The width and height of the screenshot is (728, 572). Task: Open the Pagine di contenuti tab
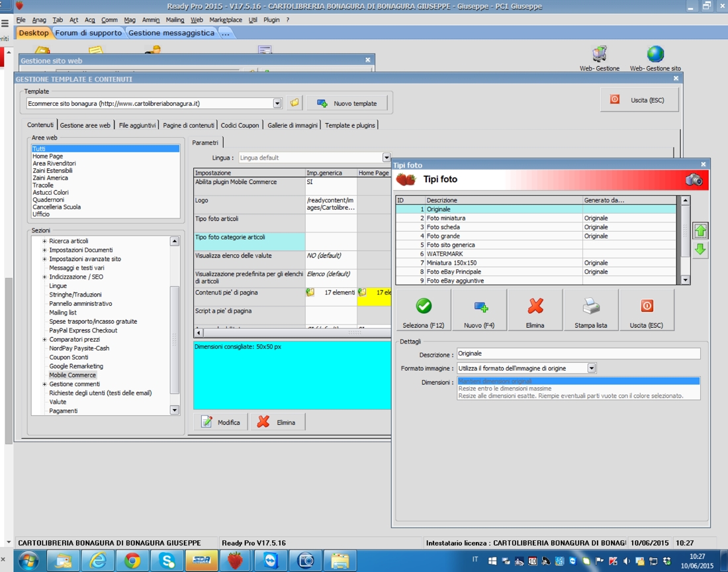(x=189, y=125)
